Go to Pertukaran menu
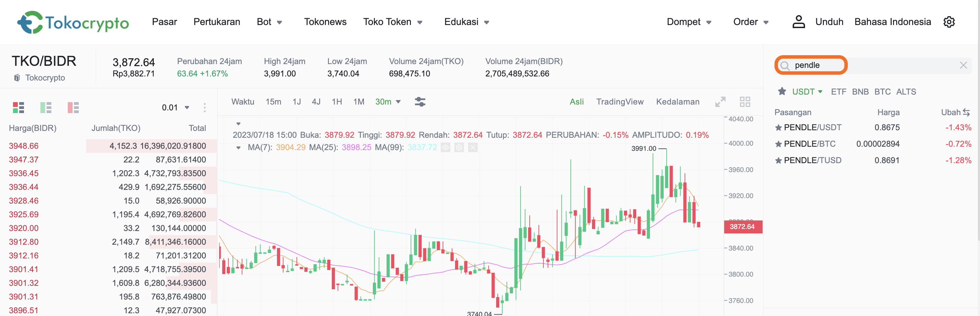The image size is (980, 316). coord(216,22)
